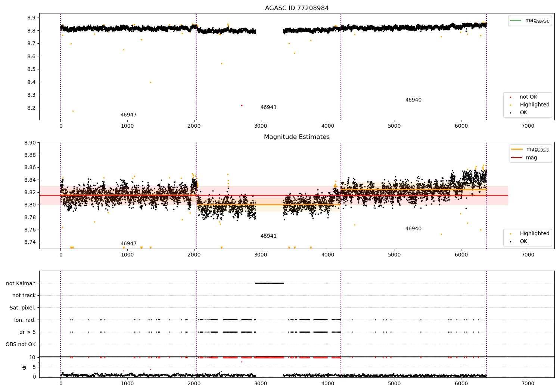Screen dimensions: 560x392
Task: Click the 8.90 y-tick in the middle plot
Action: [x=30, y=143]
